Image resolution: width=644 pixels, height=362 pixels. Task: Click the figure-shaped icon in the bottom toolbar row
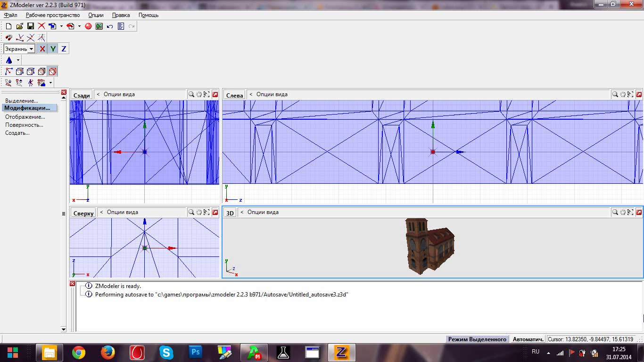[31, 83]
